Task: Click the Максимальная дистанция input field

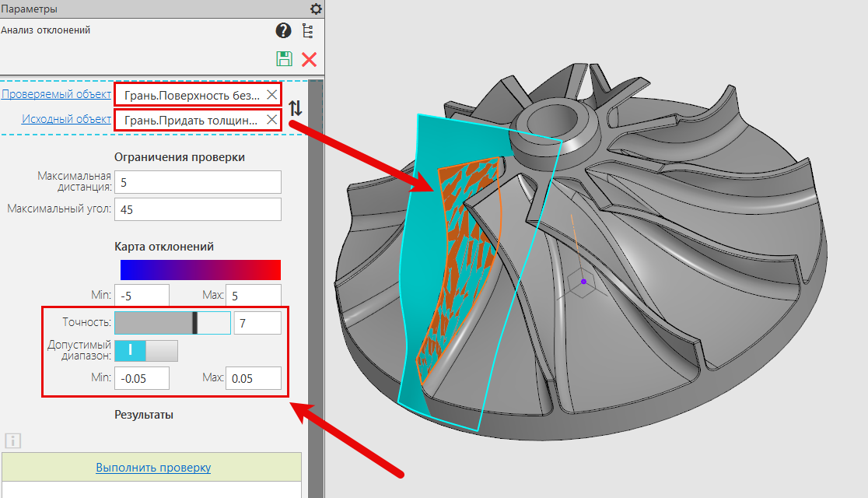Action: (x=198, y=182)
